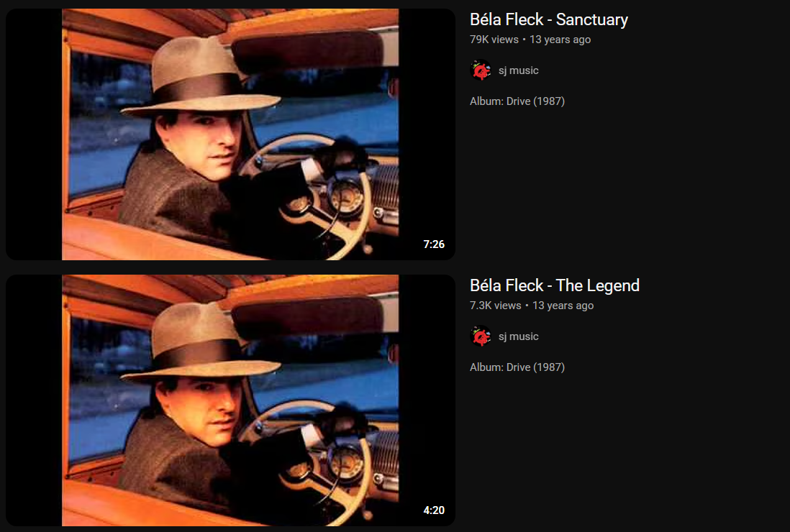The image size is (790, 532).
Task: Play the Béla Fleck - The Legend thumbnail
Action: pyautogui.click(x=230, y=400)
